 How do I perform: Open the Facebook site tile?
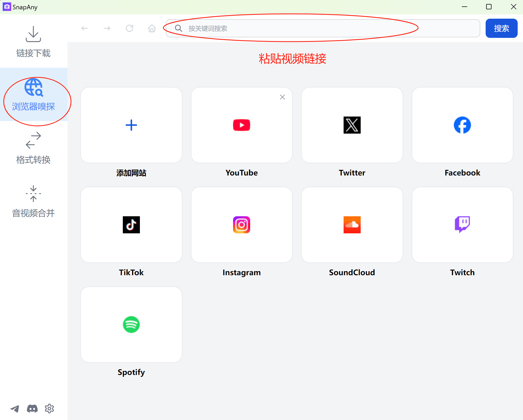[462, 125]
